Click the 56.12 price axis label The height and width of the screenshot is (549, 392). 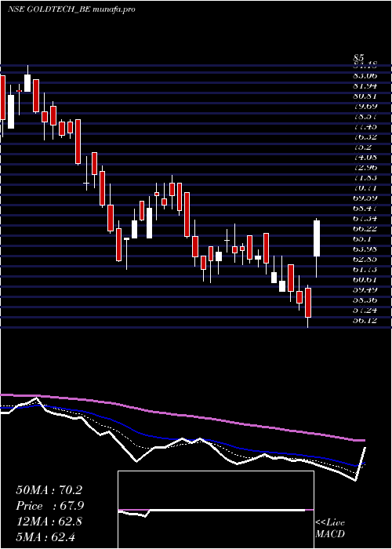coord(365,320)
